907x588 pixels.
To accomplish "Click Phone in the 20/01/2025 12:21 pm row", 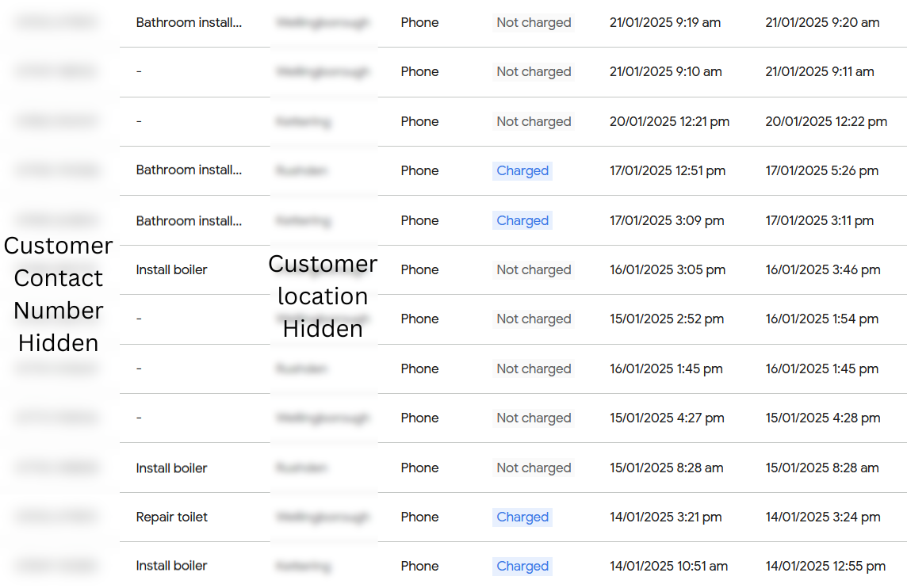I will 419,121.
